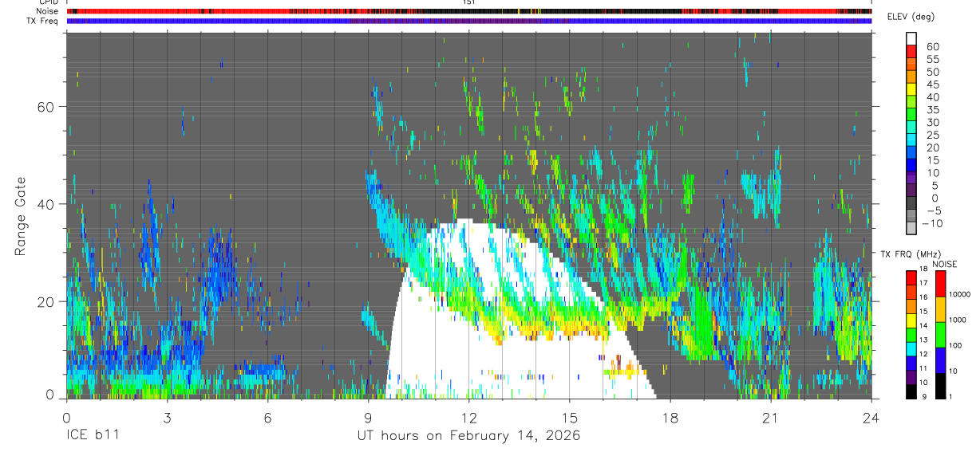Viewport: 980px width, 452px height.
Task: Click the light gray swatch beside ELEV -10
Action: coord(911,228)
